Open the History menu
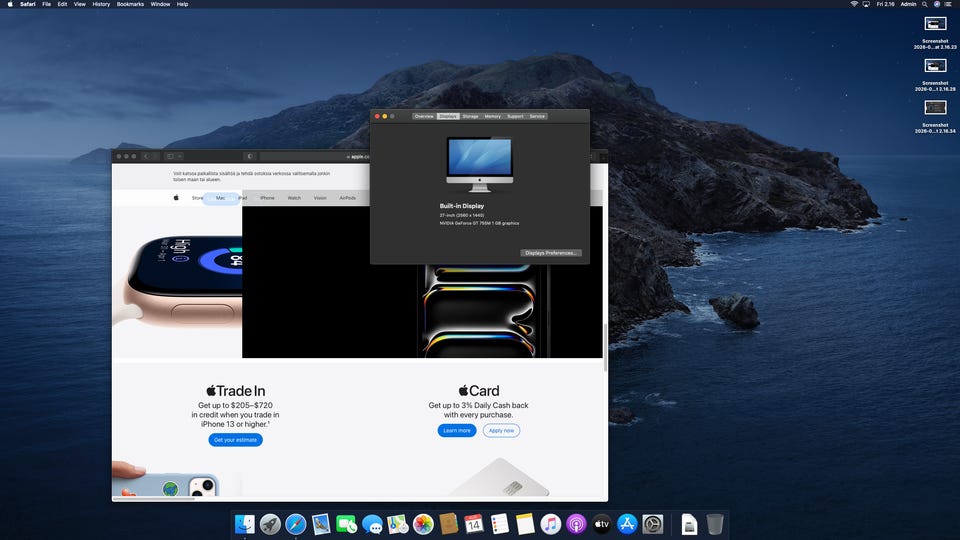960x540 pixels. [101, 4]
